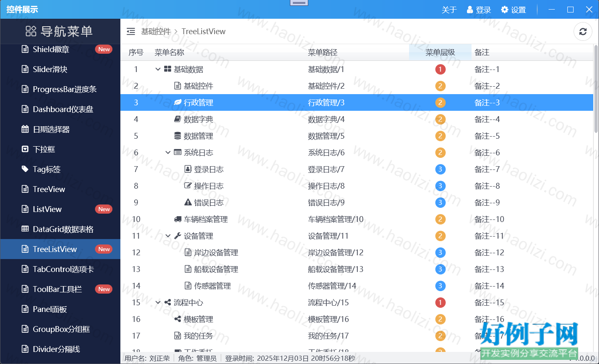Select the 备注--5 cell

pyautogui.click(x=487, y=136)
